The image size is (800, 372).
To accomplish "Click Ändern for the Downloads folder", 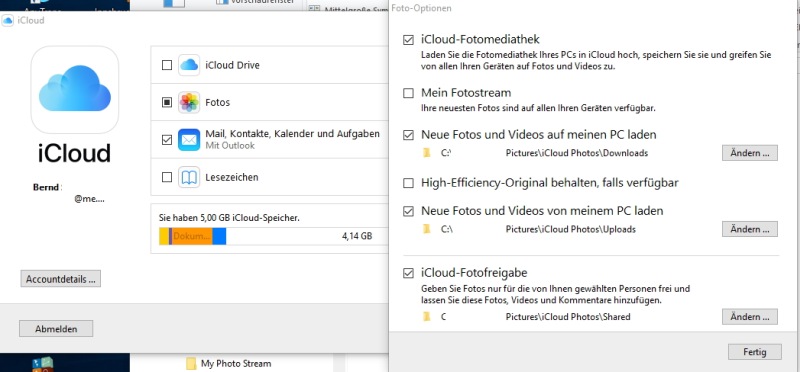I will [749, 153].
